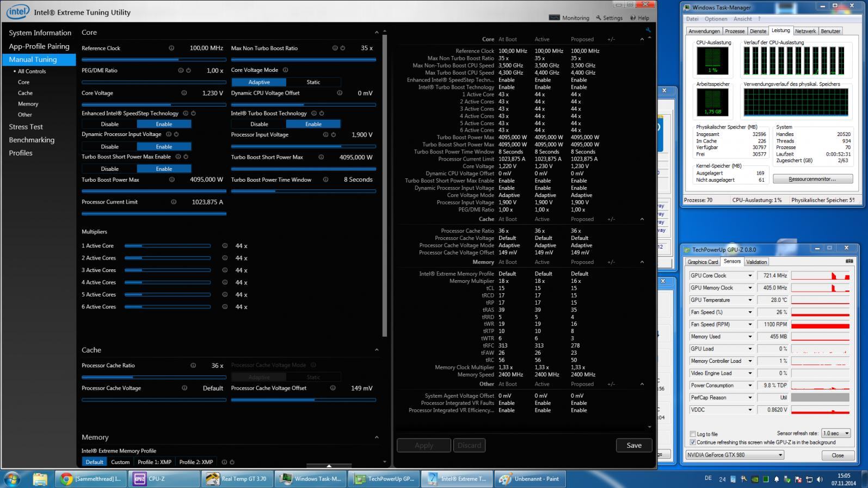Screen dimensions: 868x488
Task: Open Profiles in the XTU sidebar
Action: click(21, 153)
